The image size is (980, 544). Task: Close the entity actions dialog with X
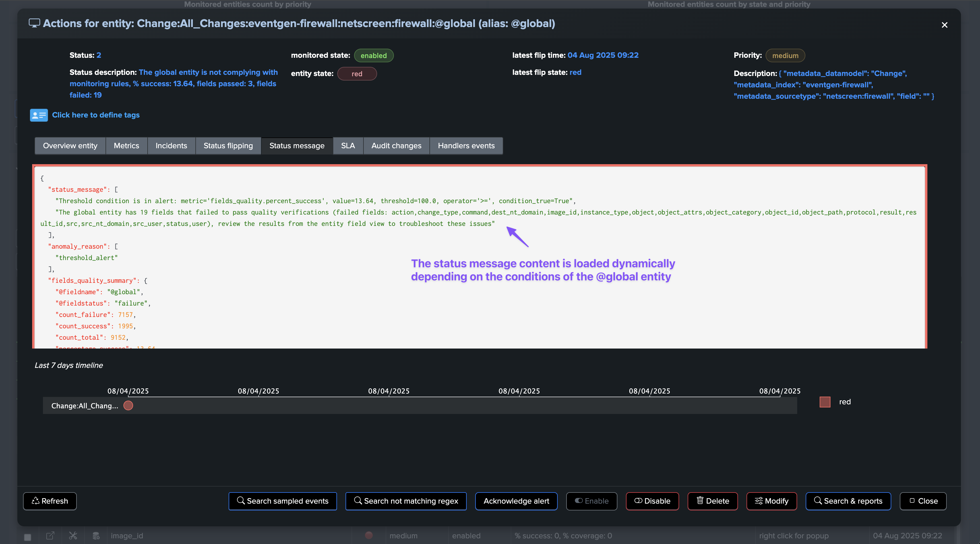(x=944, y=25)
